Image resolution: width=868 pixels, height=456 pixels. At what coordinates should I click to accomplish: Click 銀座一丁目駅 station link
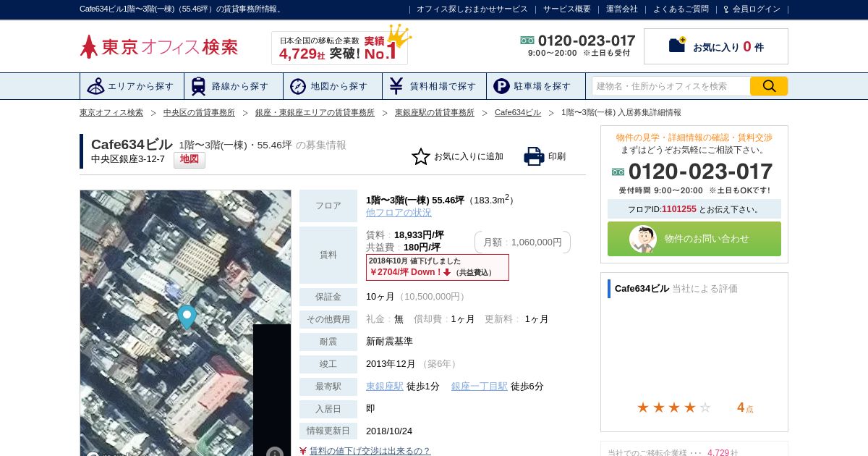click(x=480, y=387)
